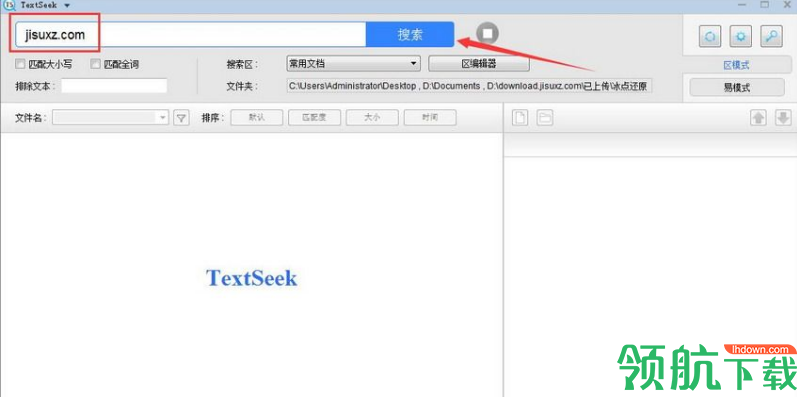Click the 文件夹 path field
Image resolution: width=797 pixels, height=397 pixels.
(x=469, y=86)
